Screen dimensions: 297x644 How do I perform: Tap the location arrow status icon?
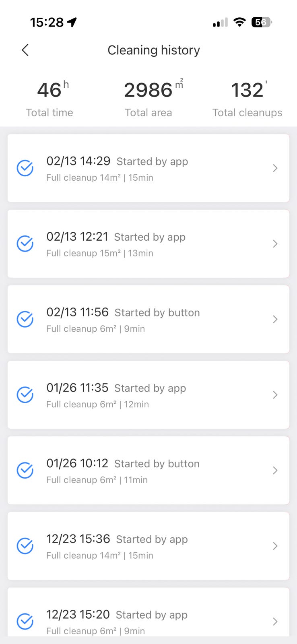[x=72, y=22]
